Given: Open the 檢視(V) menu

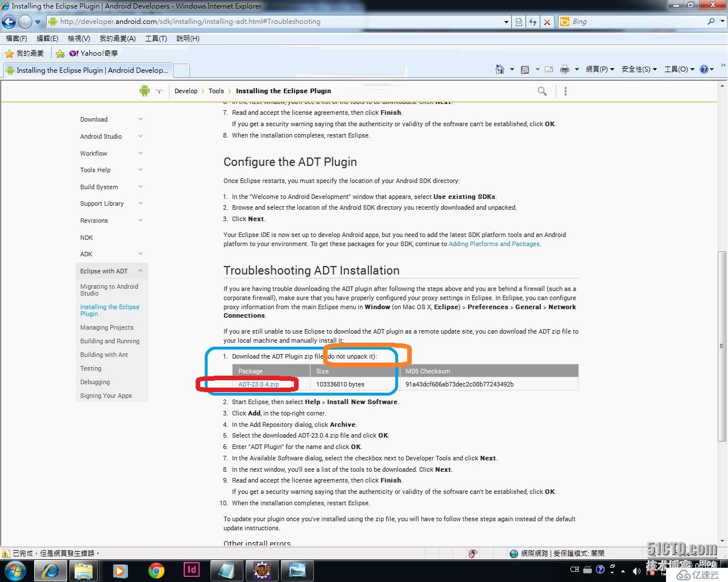Looking at the screenshot, I should pos(78,39).
